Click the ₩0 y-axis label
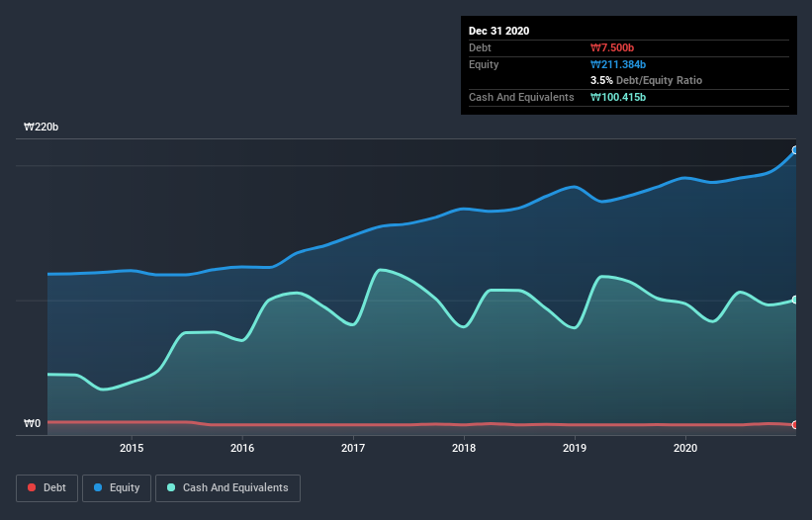The height and width of the screenshot is (520, 812). [32, 423]
